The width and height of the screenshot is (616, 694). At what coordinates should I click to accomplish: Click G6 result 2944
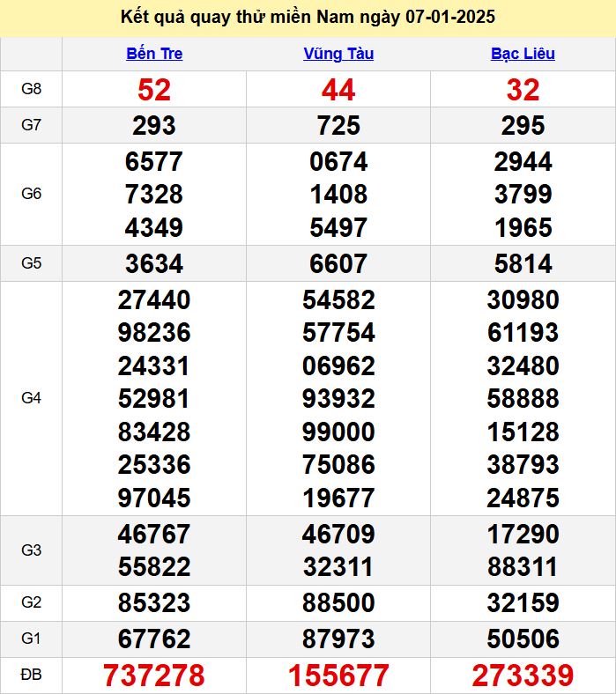click(523, 161)
